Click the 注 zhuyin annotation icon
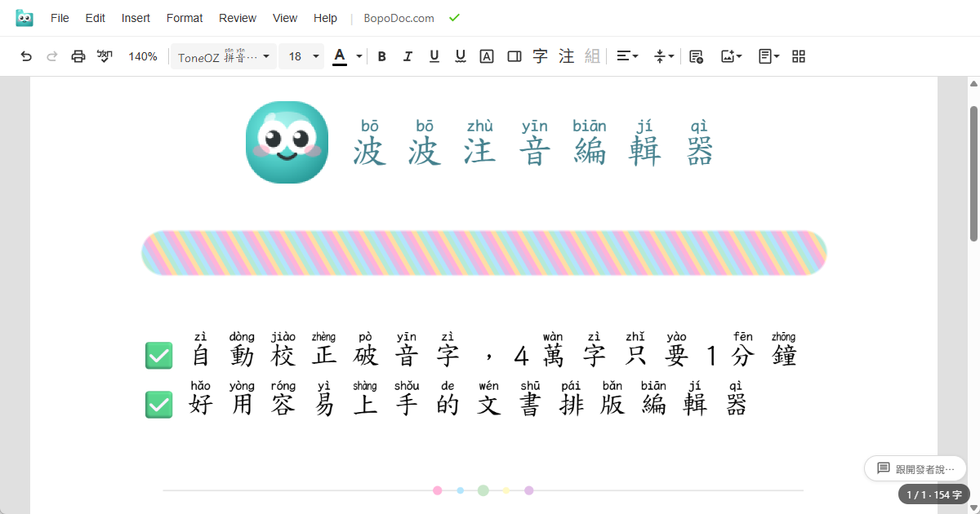The width and height of the screenshot is (980, 514). point(566,56)
